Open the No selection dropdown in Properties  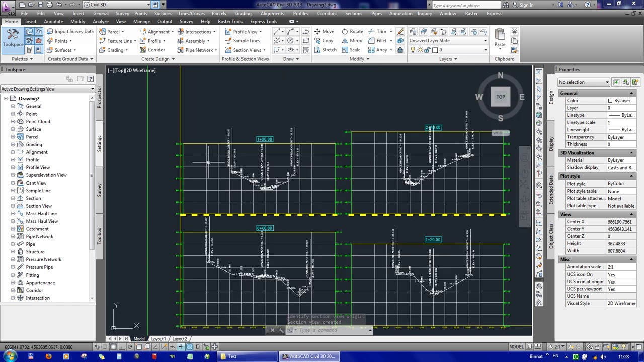coord(584,82)
